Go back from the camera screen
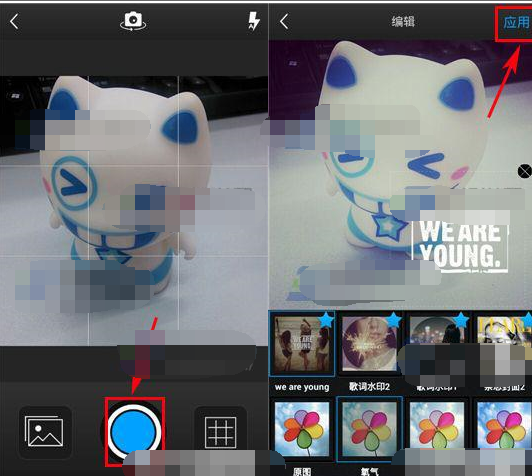The image size is (532, 476). (x=14, y=22)
